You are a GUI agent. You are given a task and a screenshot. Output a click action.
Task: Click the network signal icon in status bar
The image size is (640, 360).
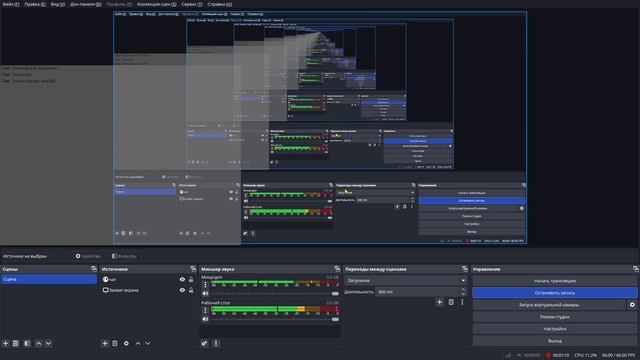509,355
